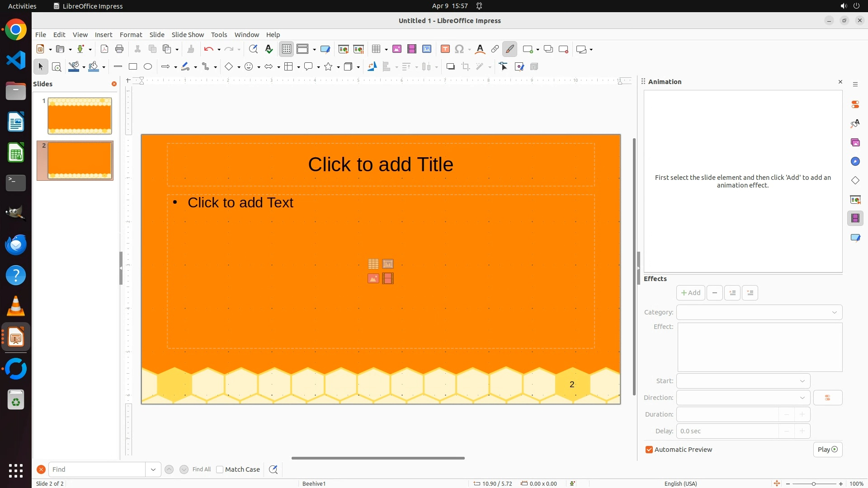Open the Format menu
The height and width of the screenshot is (488, 868).
click(131, 35)
